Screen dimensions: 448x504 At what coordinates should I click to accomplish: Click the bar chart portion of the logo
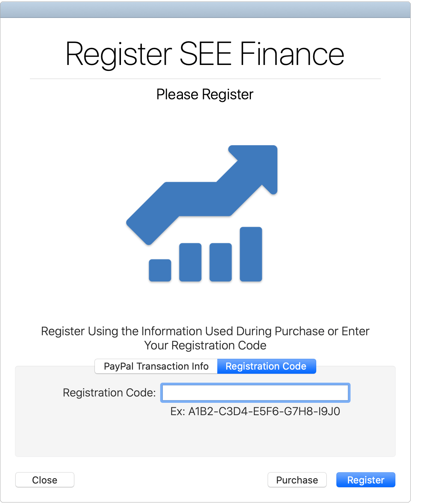pos(205,261)
